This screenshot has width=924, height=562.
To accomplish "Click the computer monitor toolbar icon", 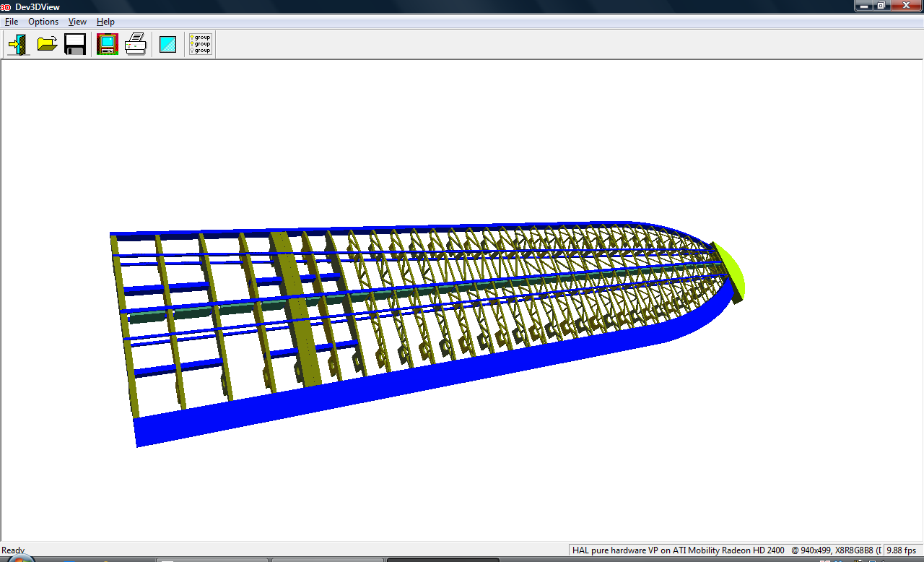I will pos(107,45).
